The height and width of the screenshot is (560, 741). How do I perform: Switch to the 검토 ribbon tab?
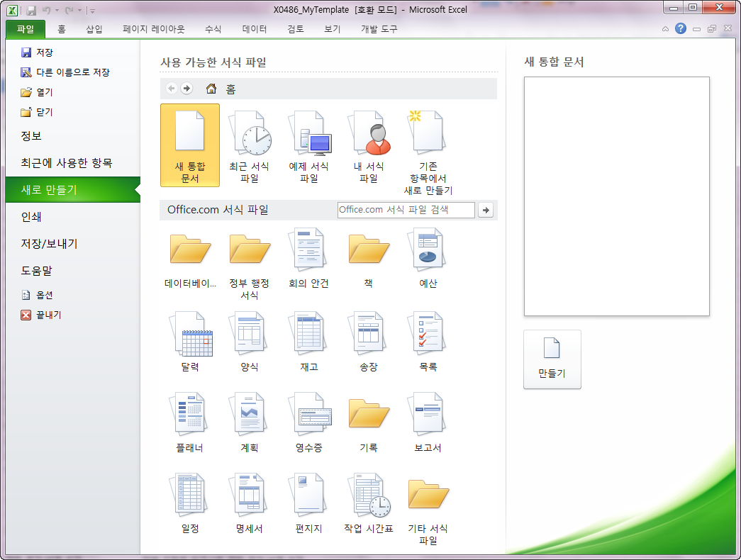[296, 29]
